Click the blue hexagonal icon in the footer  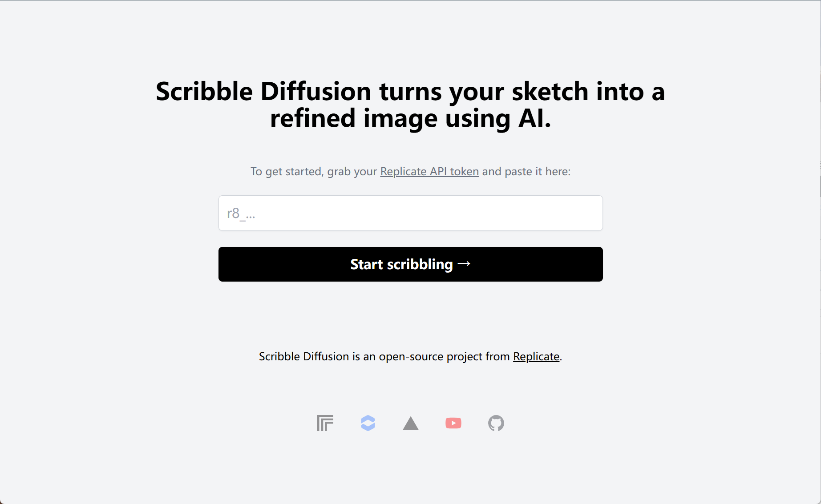[368, 423]
